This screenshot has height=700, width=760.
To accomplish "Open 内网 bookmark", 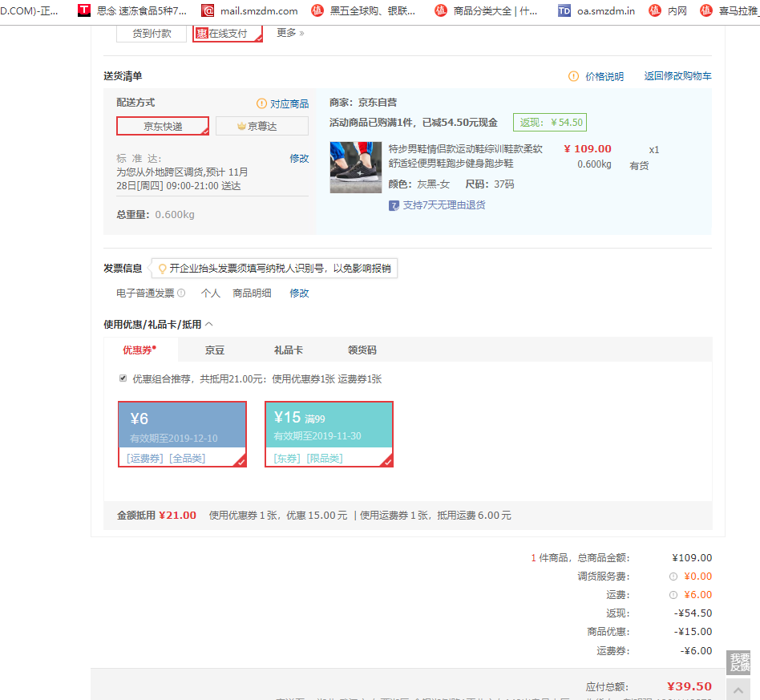I will (668, 10).
